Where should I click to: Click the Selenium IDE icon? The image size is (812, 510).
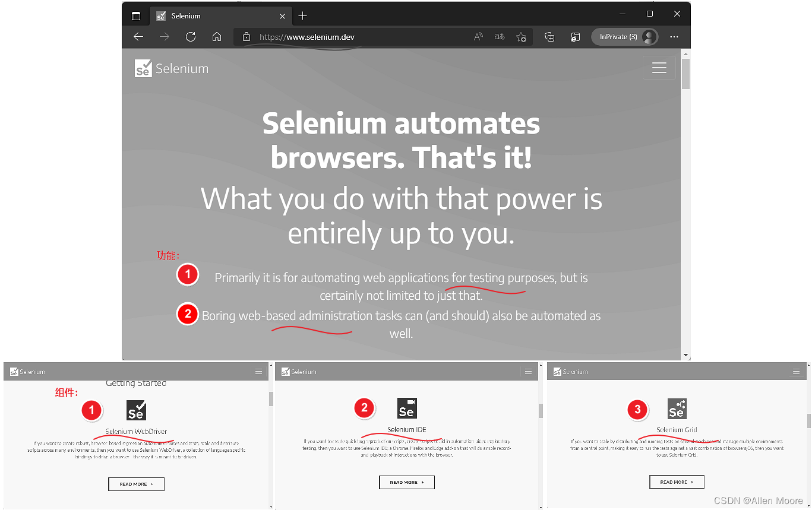407,408
